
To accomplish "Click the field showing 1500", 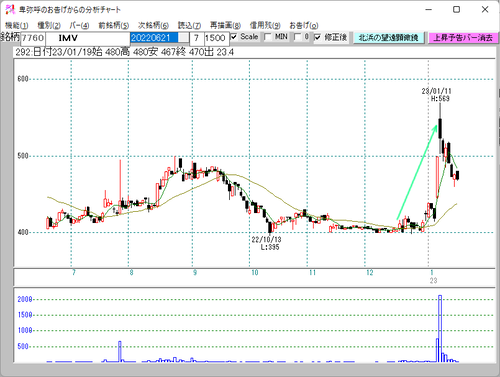I will (x=216, y=38).
